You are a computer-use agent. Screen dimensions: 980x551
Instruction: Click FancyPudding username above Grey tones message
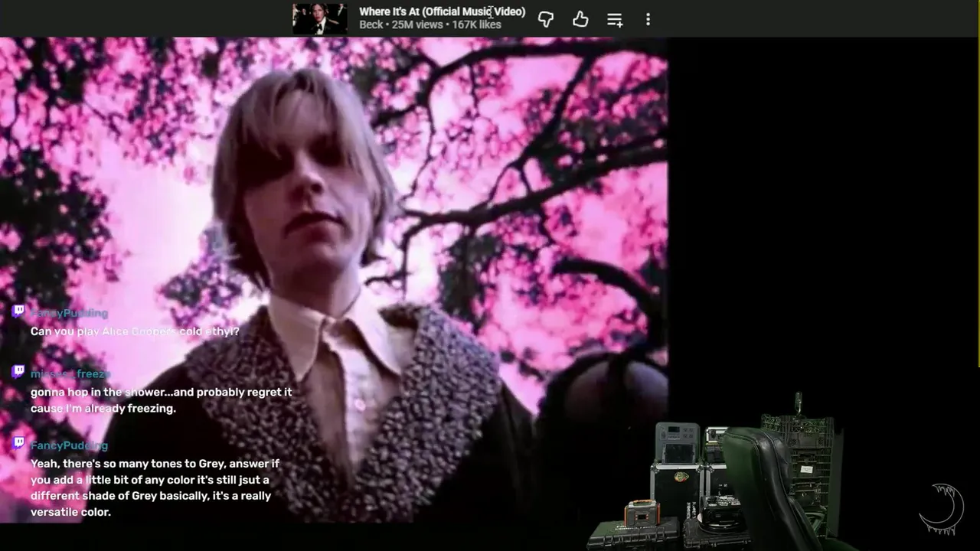coord(69,445)
